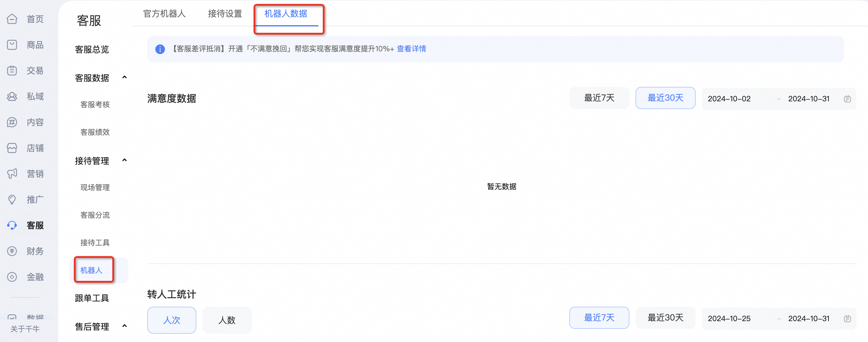868x342 pixels.
Task: Select the 人次 toggle button
Action: pos(172,320)
